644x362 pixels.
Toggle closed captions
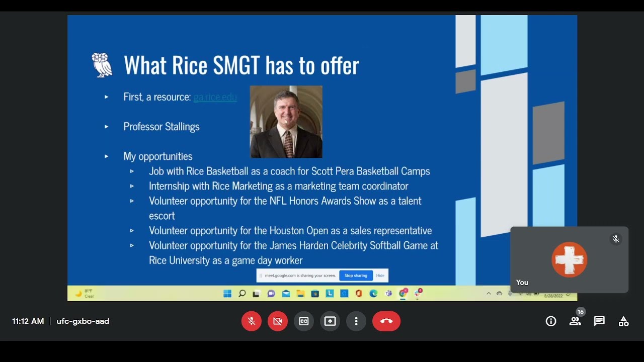click(x=304, y=321)
